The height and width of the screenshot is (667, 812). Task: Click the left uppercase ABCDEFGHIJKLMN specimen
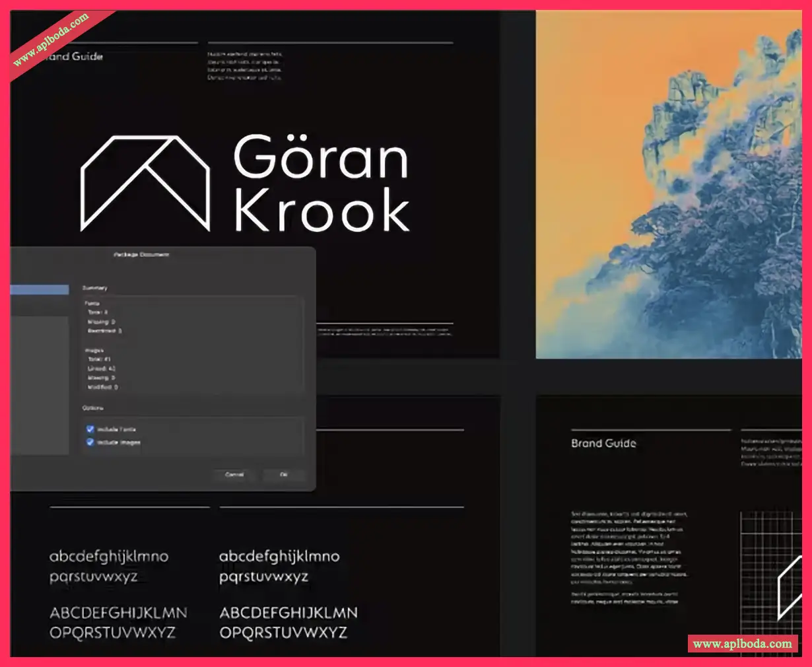(x=118, y=613)
